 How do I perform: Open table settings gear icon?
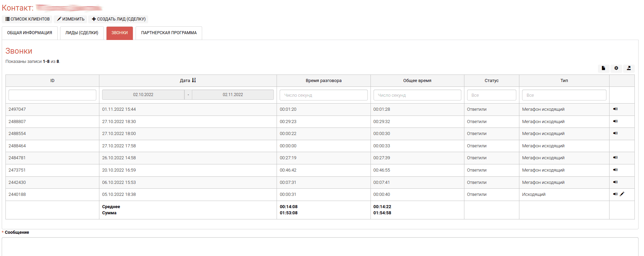[616, 68]
